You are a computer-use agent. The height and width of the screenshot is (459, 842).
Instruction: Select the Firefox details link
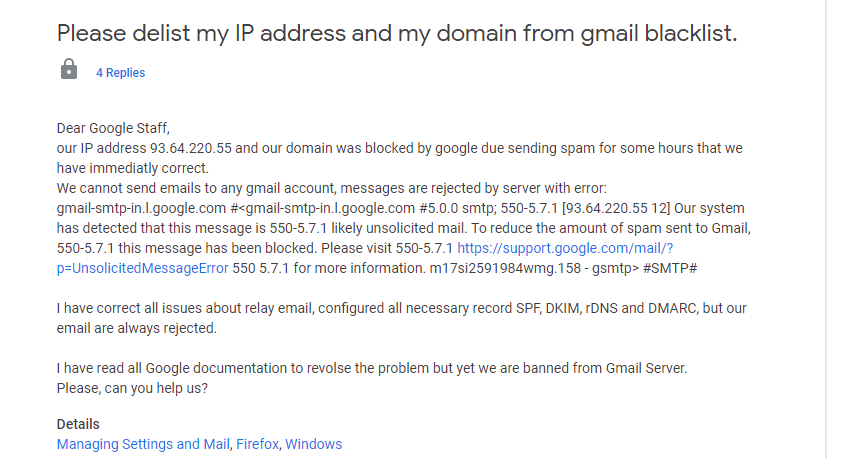click(x=257, y=444)
